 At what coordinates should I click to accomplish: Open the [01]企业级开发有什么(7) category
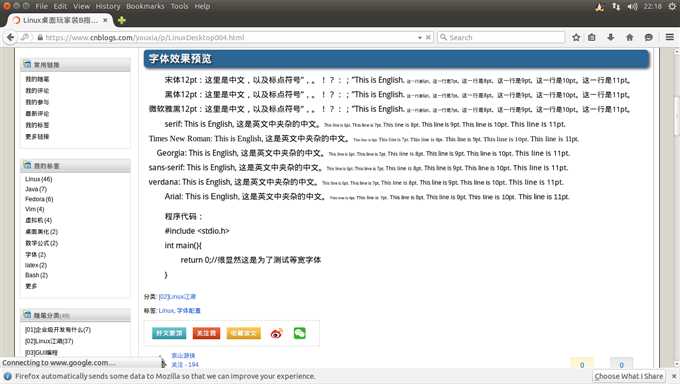tap(58, 330)
